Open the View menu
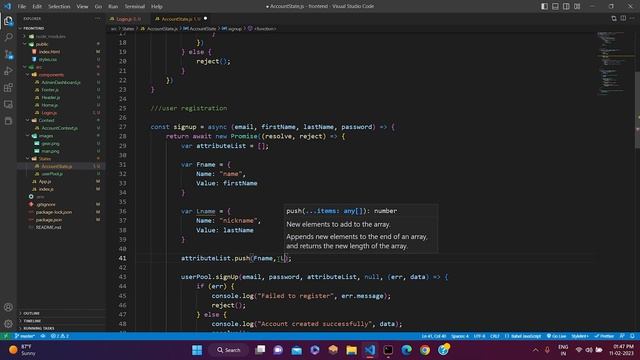640x360 pixels. tap(82, 7)
